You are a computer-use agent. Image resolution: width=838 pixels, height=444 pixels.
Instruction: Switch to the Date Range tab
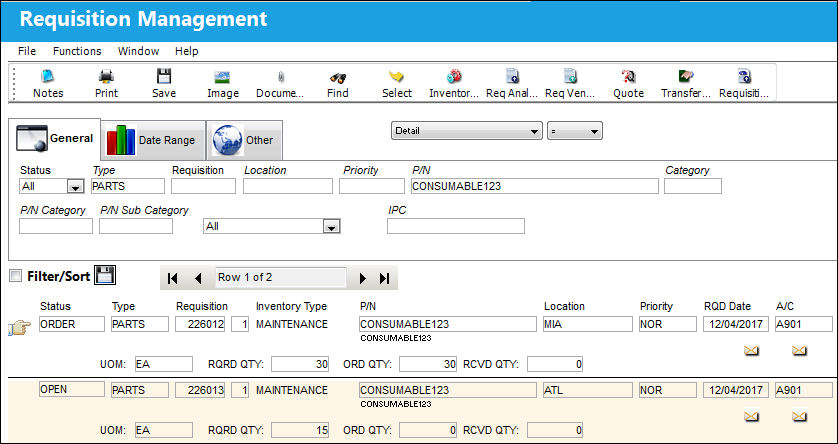(153, 140)
